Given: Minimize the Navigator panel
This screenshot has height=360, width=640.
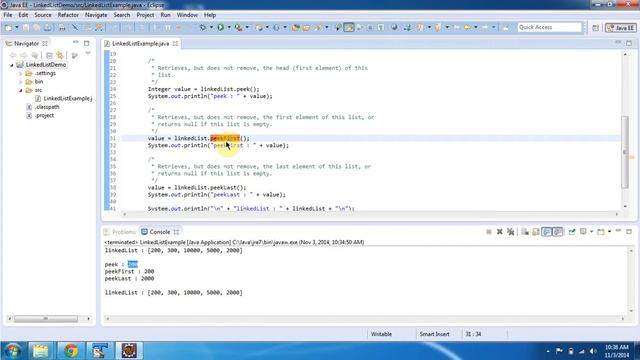Looking at the screenshot, I should tap(76, 42).
